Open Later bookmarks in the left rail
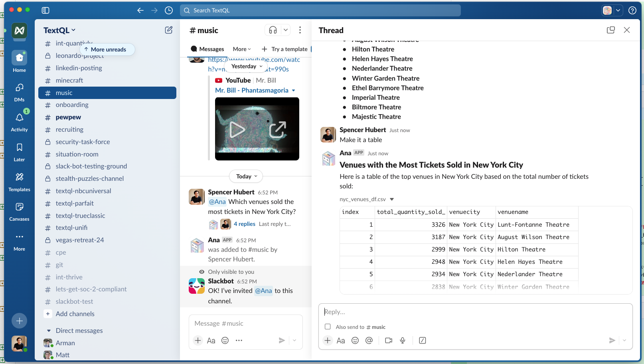This screenshot has width=644, height=364. [x=19, y=152]
